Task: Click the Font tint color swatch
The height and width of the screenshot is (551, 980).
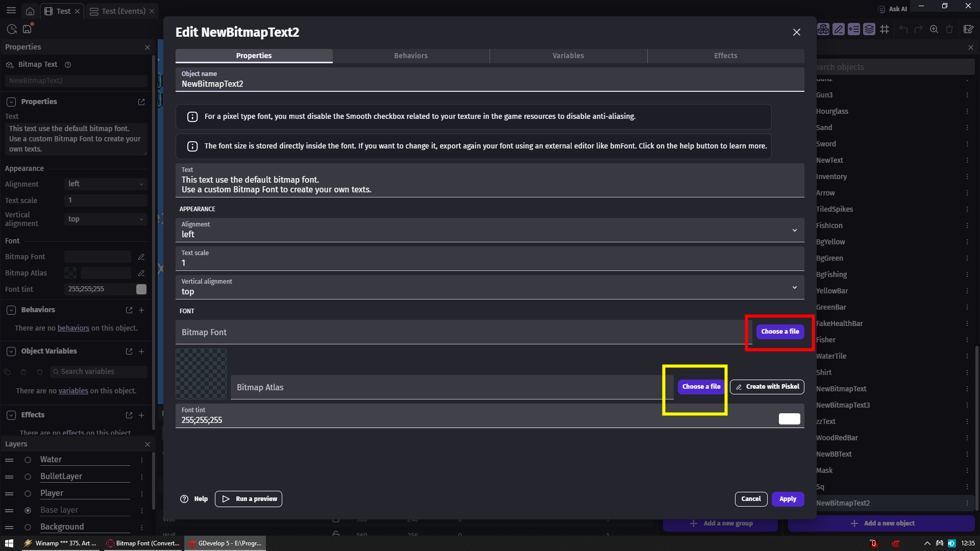Action: tap(789, 418)
